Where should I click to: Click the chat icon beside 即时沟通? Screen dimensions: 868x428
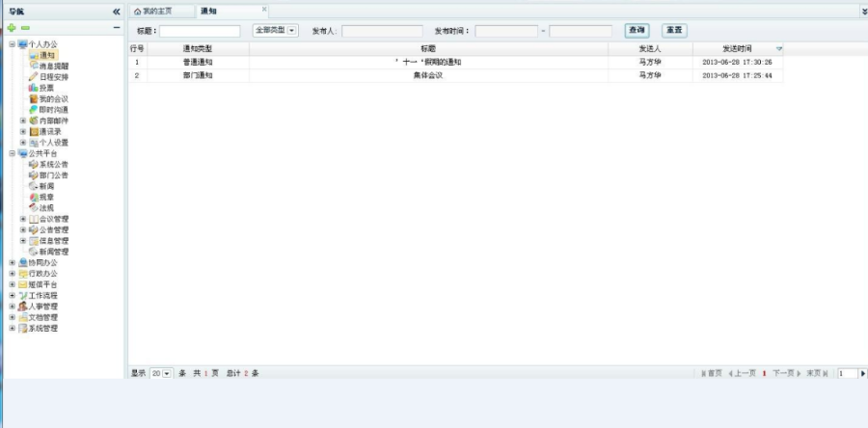click(x=33, y=110)
